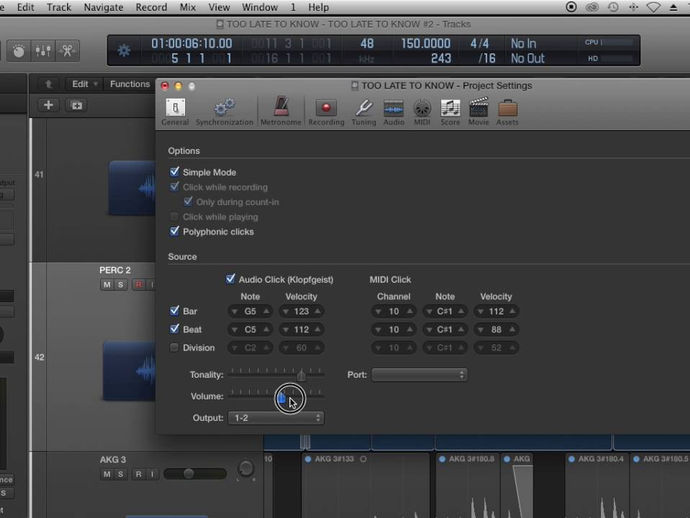The height and width of the screenshot is (518, 690).
Task: Record-enable the AKG 3 track
Action: pyautogui.click(x=139, y=474)
